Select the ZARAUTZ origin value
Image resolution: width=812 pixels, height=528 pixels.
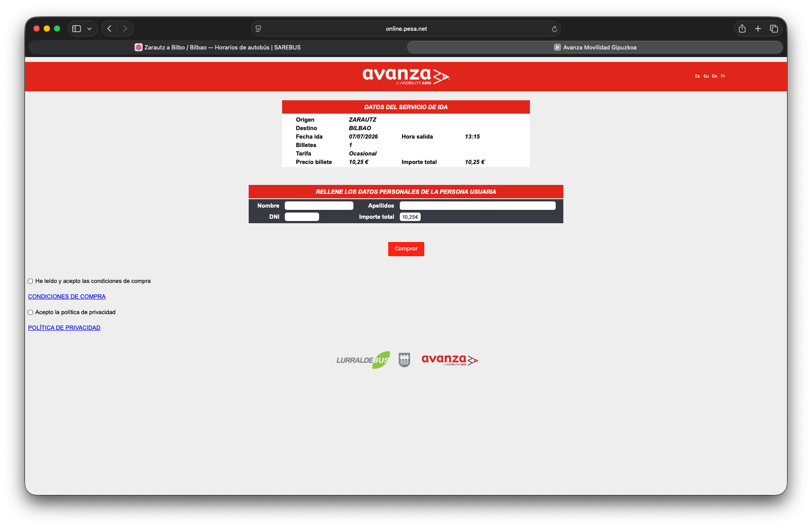click(362, 119)
